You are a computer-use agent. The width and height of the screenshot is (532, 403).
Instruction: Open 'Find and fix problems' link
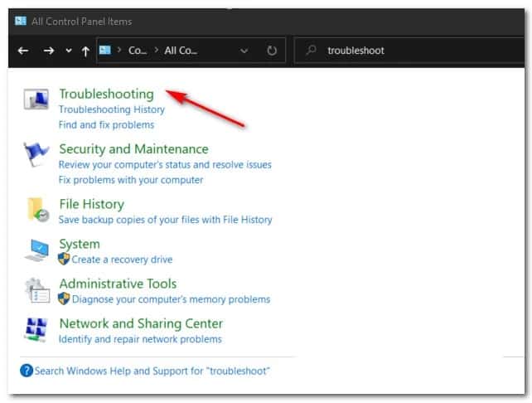coord(106,124)
